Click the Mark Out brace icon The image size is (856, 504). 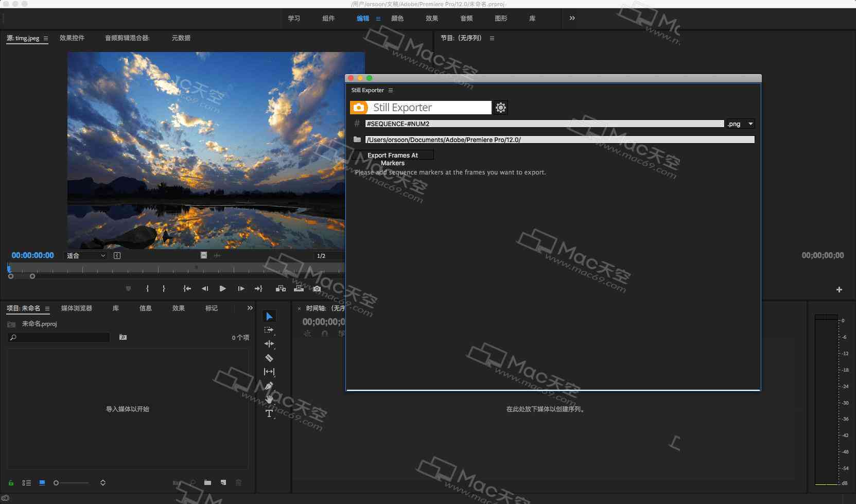tap(164, 289)
